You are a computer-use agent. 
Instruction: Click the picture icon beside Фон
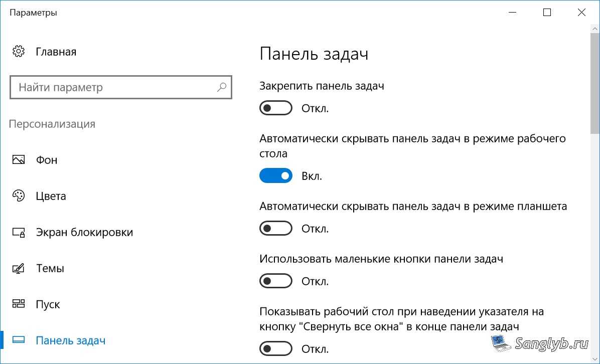pyautogui.click(x=19, y=159)
